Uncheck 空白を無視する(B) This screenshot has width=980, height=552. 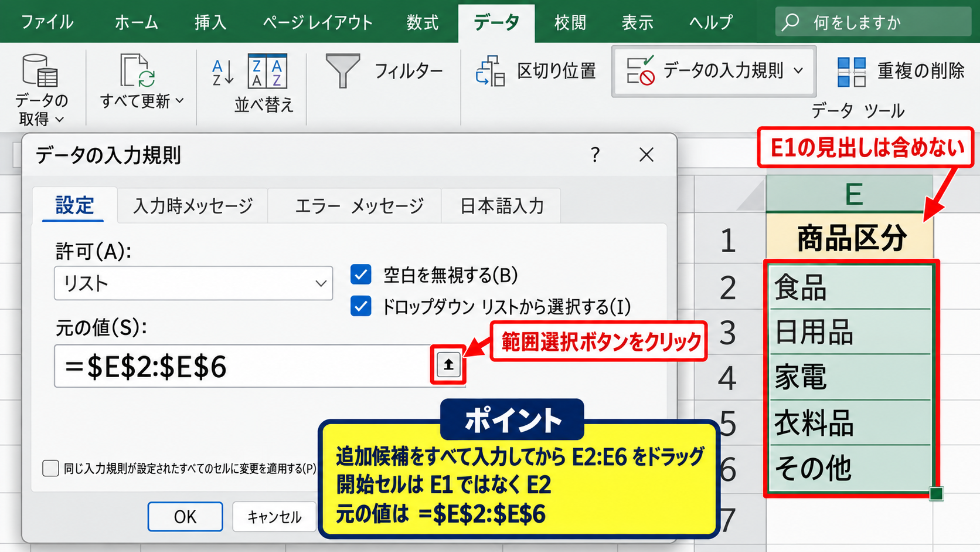[x=361, y=275]
